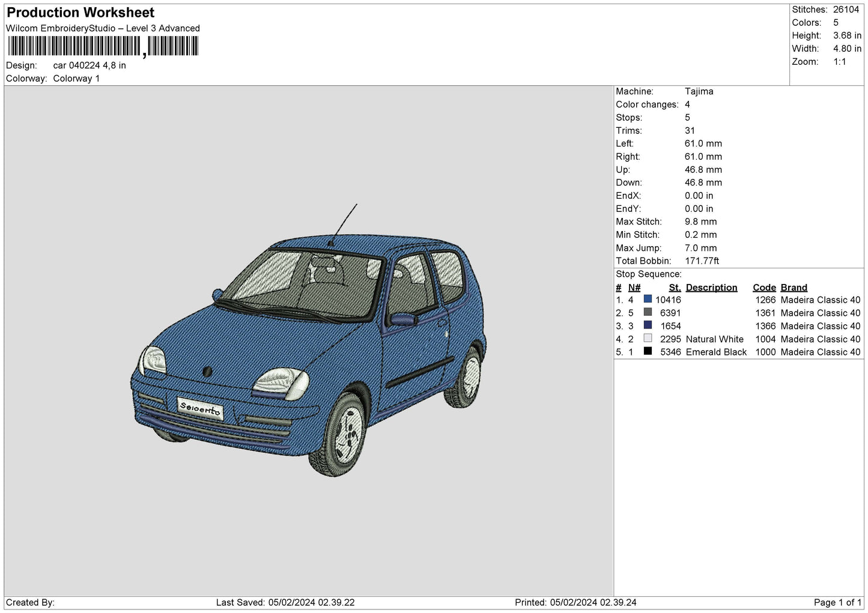Screen dimensions: 868x613
Task: Click the 'Emerald Black' description
Action: point(716,352)
